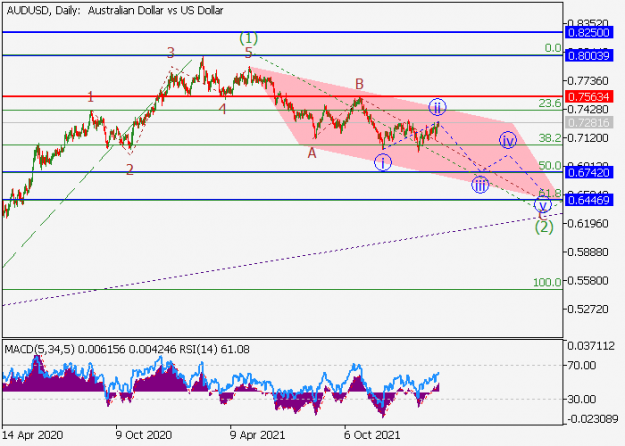625x446 pixels.
Task: Click the RSI(14) 61.08 reading
Action: pyautogui.click(x=214, y=350)
